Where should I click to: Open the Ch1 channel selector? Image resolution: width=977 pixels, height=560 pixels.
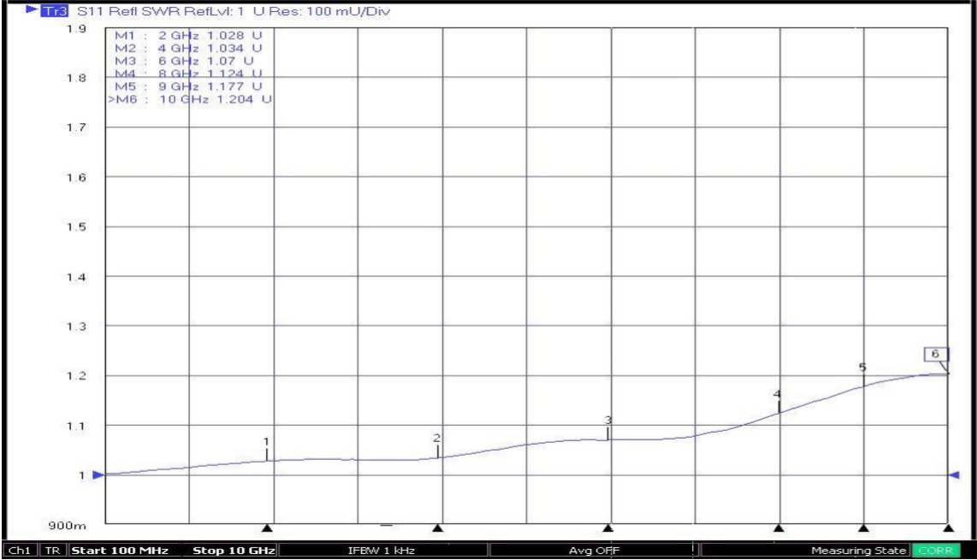click(19, 549)
